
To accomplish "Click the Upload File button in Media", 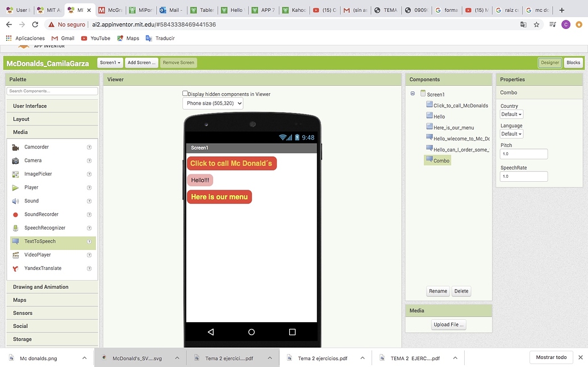I will point(448,324).
